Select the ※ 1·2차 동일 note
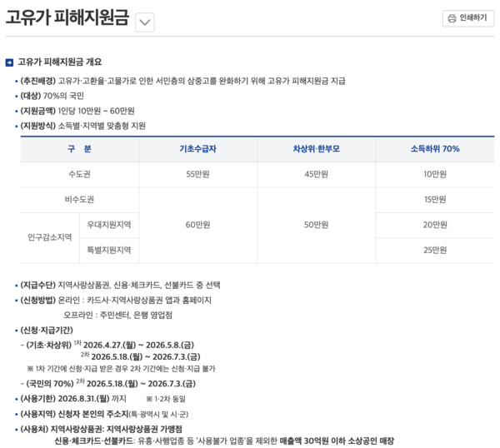The image size is (500, 448). click(166, 399)
